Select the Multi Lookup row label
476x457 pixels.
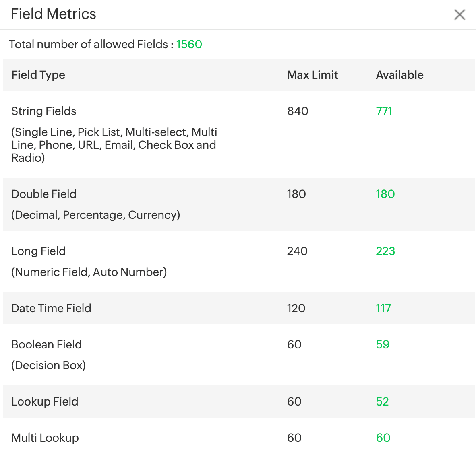[45, 438]
